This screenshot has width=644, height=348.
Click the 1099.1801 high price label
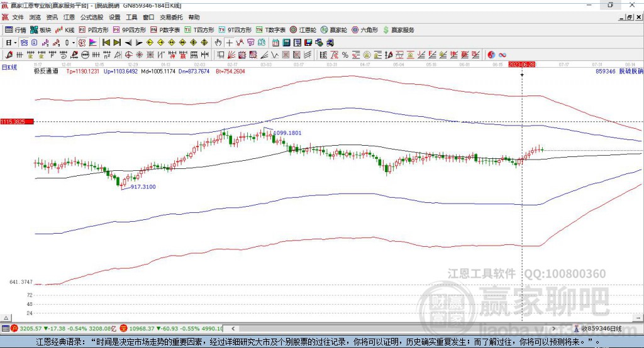pos(287,133)
